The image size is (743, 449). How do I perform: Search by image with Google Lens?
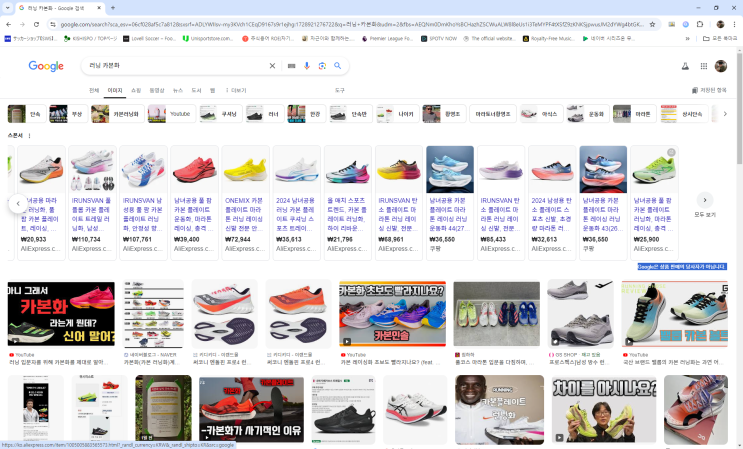pos(322,66)
